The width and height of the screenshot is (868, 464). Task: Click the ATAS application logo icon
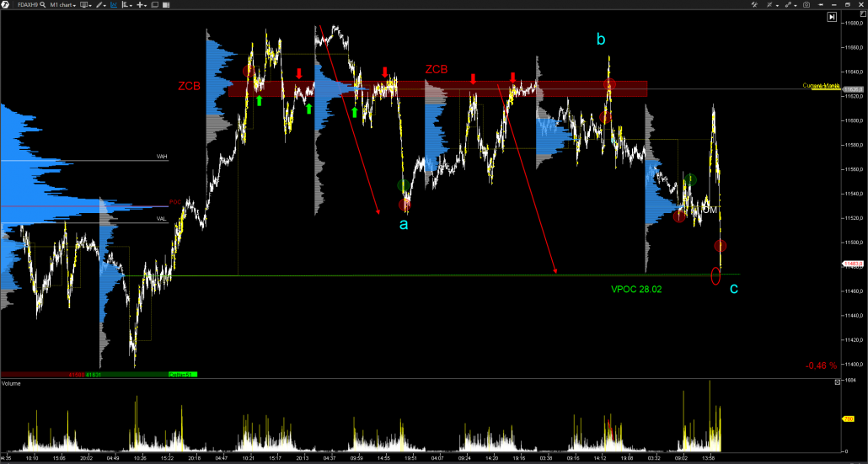click(x=5, y=4)
